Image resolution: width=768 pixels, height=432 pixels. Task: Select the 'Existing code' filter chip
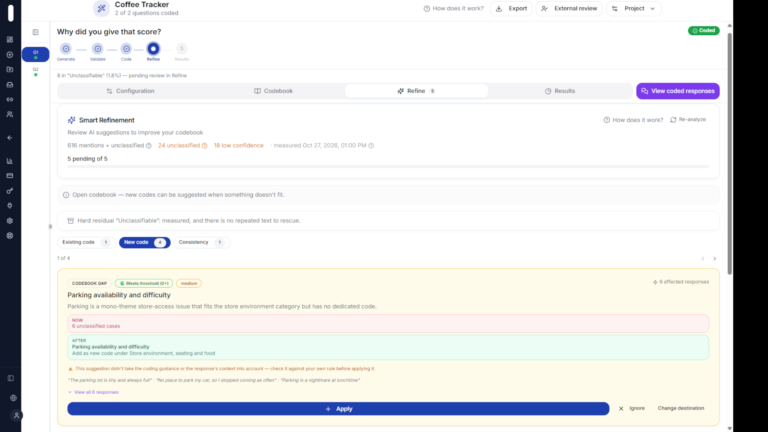tap(86, 242)
